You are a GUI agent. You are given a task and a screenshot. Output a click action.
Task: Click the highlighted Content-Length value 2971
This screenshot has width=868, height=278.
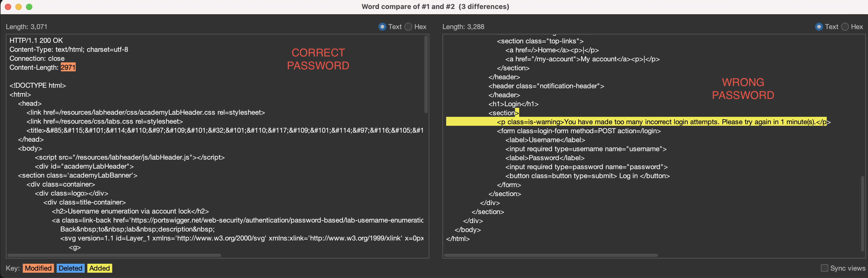coord(68,67)
